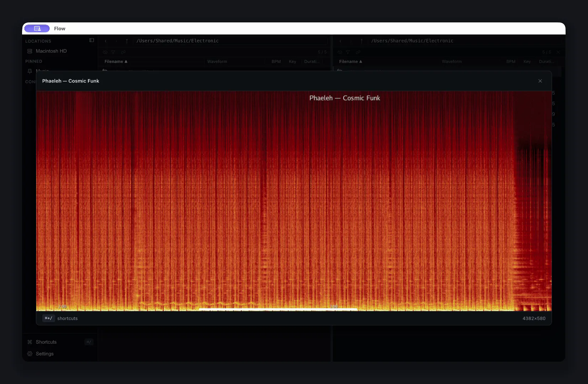Go back in the left file pane

[106, 41]
